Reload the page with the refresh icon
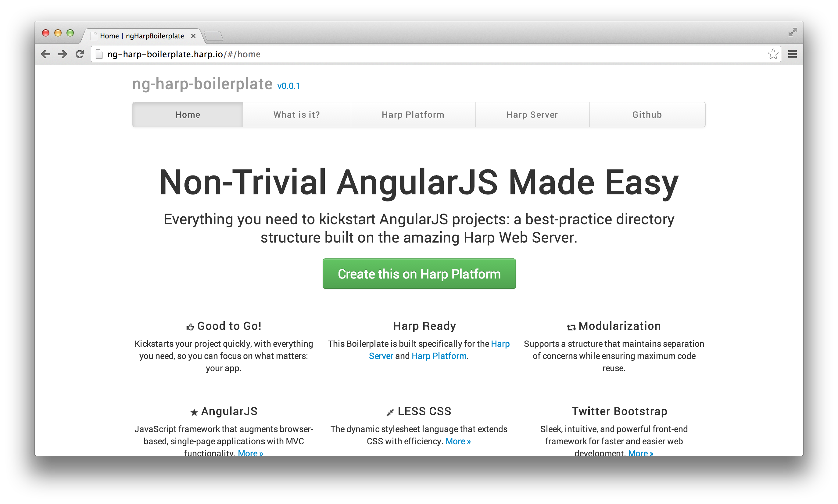This screenshot has width=838, height=504. 80,54
